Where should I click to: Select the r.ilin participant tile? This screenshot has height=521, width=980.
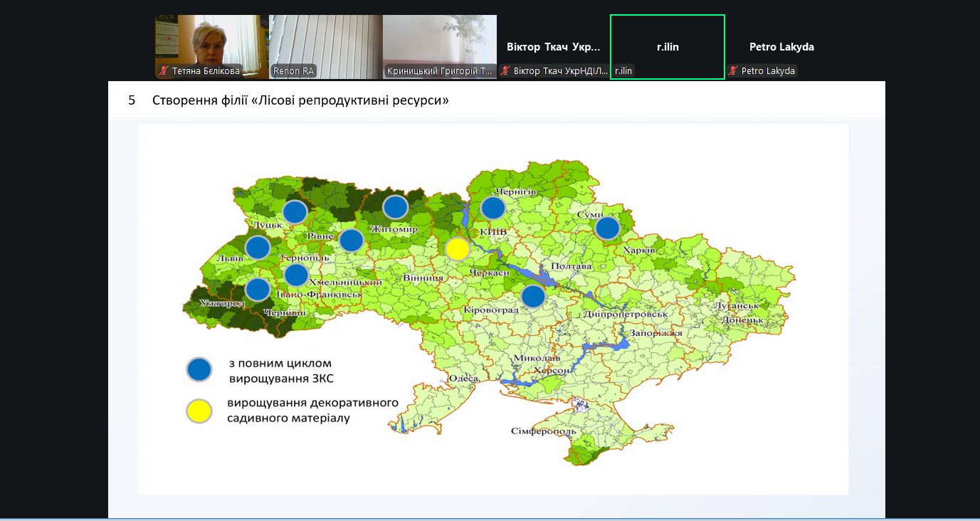(667, 46)
